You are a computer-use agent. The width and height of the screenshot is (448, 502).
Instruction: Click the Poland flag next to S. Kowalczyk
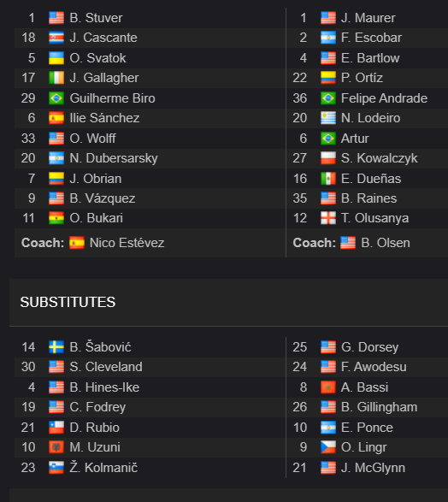(x=328, y=158)
